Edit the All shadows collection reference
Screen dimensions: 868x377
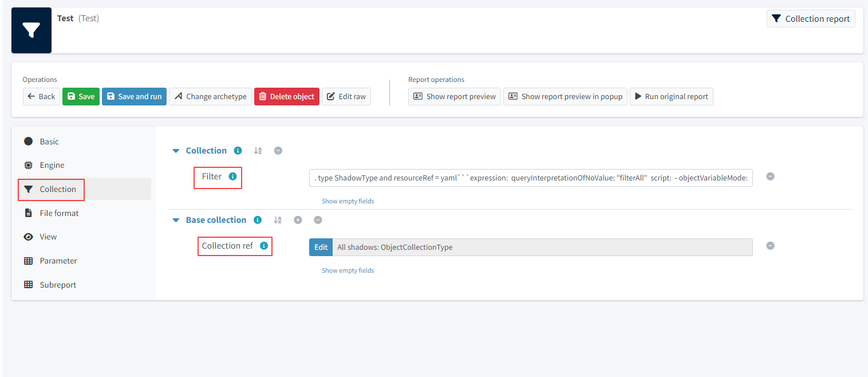tap(321, 247)
